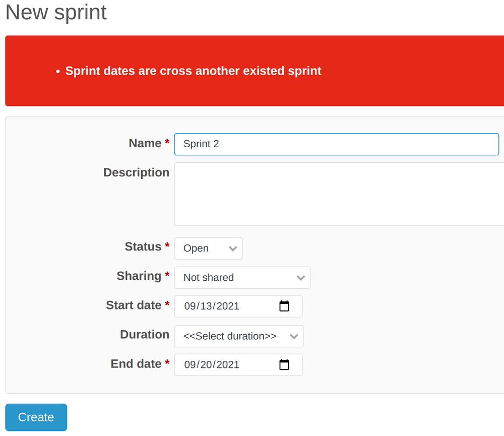Viewport: 504px width, 436px height.
Task: Click the red asterisk next to Start date
Action: pyautogui.click(x=167, y=305)
